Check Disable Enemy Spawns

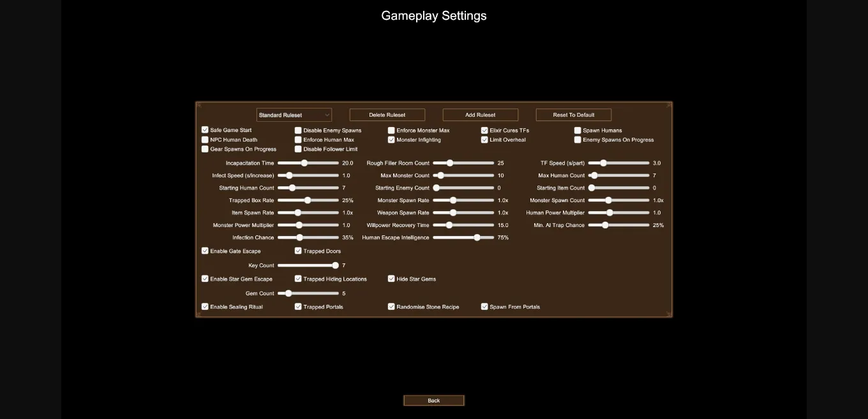point(298,129)
